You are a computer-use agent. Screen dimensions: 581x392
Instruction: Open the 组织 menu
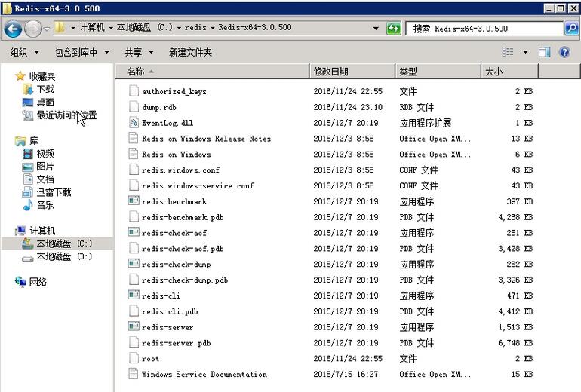pos(24,52)
